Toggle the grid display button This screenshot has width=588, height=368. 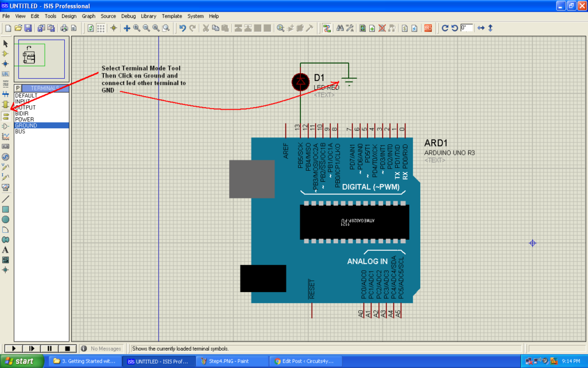point(100,28)
